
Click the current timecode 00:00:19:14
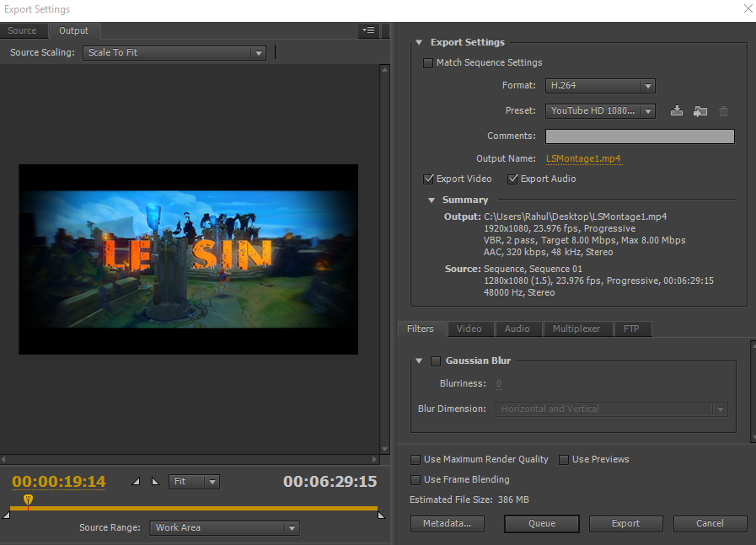click(59, 481)
